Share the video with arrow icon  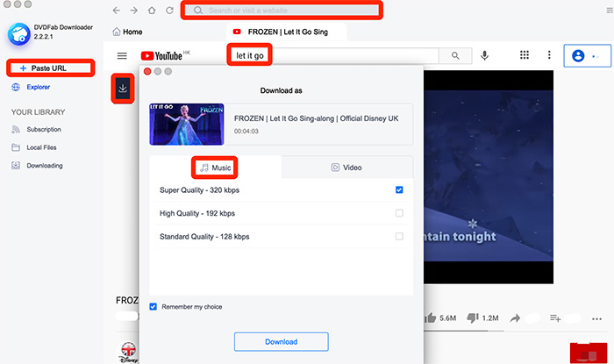[515, 318]
